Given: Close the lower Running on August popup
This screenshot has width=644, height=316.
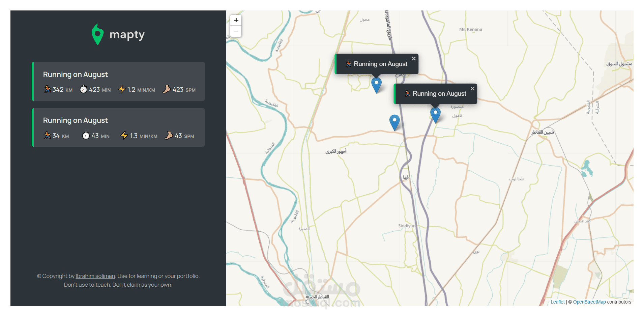Looking at the screenshot, I should pyautogui.click(x=473, y=89).
